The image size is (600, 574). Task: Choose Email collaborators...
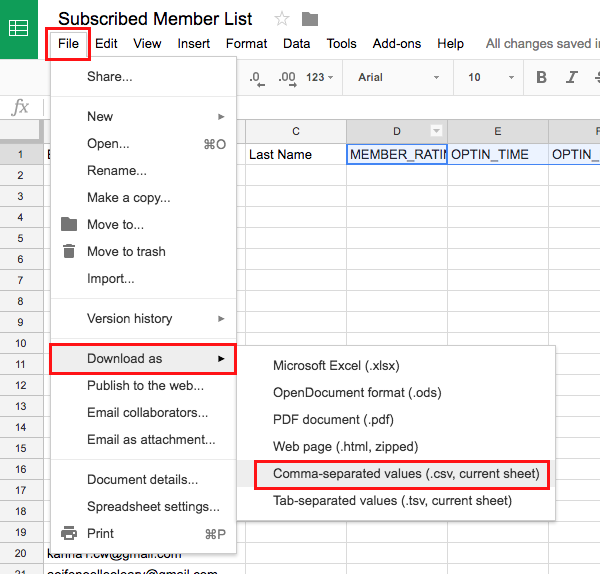coord(143,413)
